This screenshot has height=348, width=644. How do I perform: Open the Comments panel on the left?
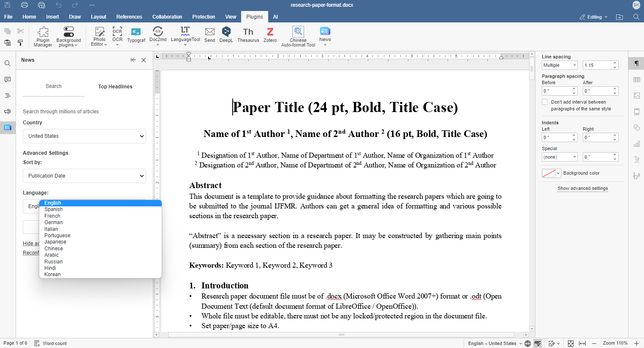(7, 79)
